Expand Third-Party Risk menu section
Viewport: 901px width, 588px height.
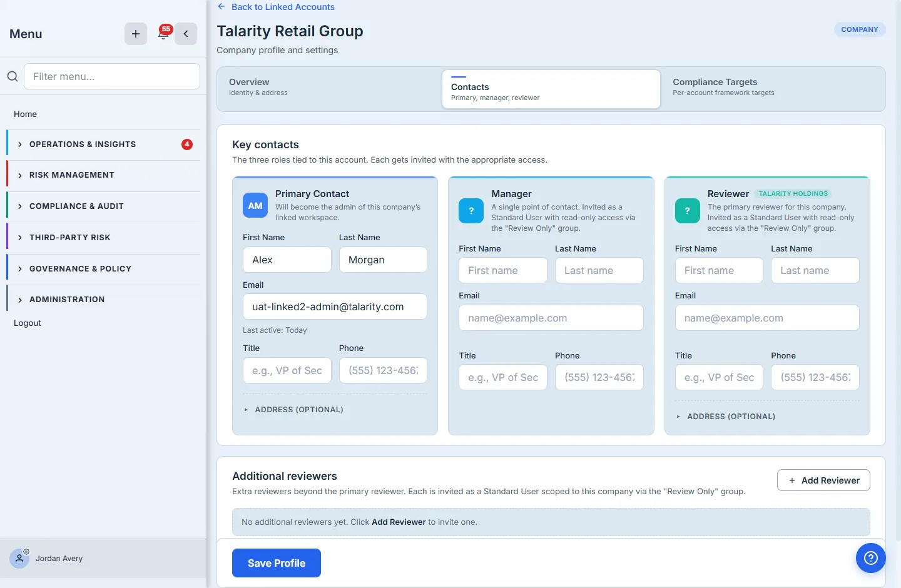[103, 238]
